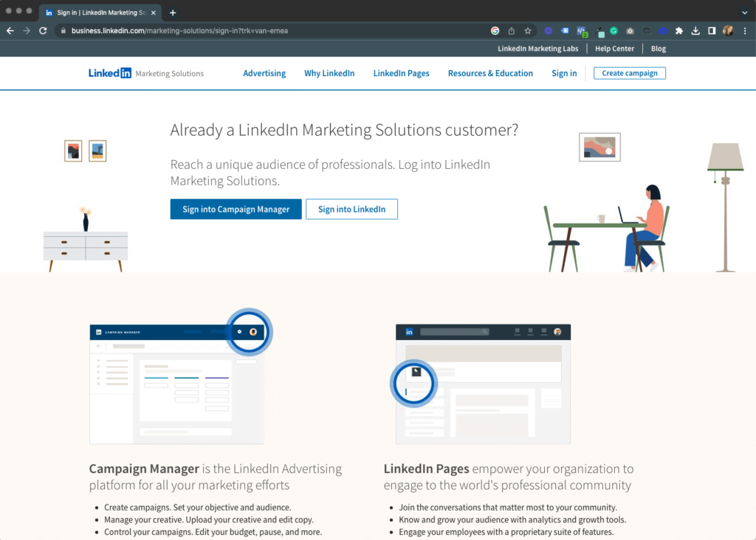Open the Why LinkedIn menu
This screenshot has width=756, height=540.
click(x=329, y=73)
